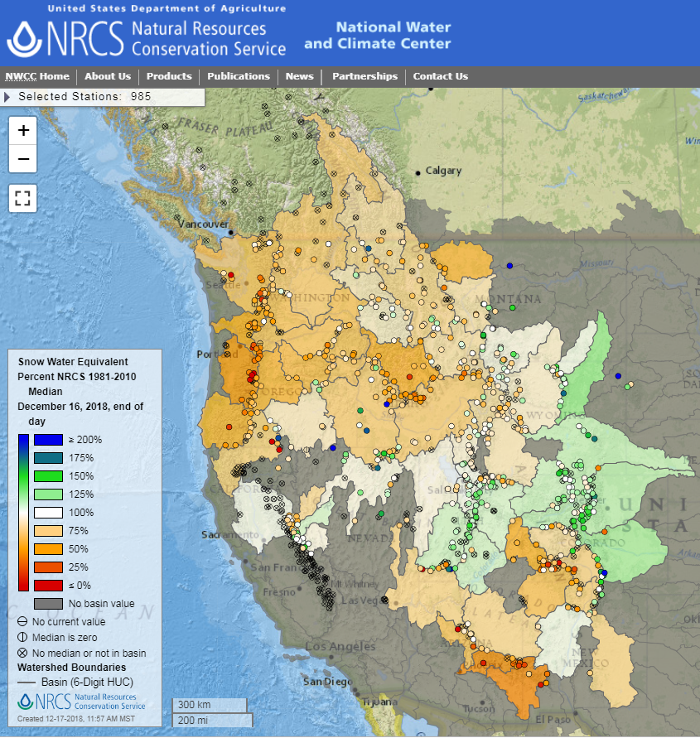Expand the Selected Stations panel
Viewport: 700px width, 738px height.
tap(7, 96)
